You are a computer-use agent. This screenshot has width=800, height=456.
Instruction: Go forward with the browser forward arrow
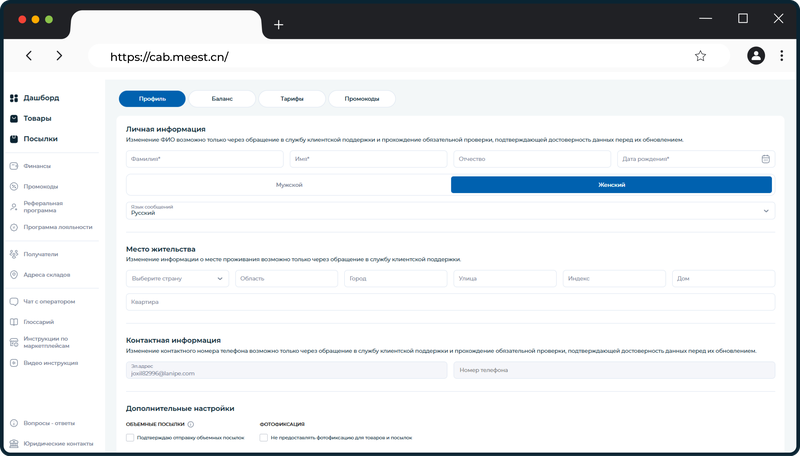[x=59, y=56]
